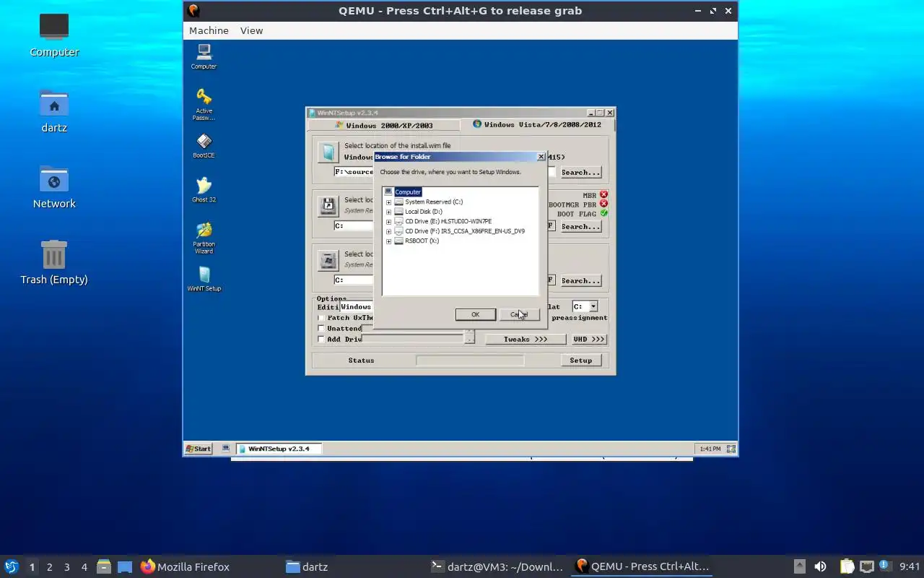924x578 pixels.
Task: Open the BootICE desktop icon
Action: pos(204,145)
